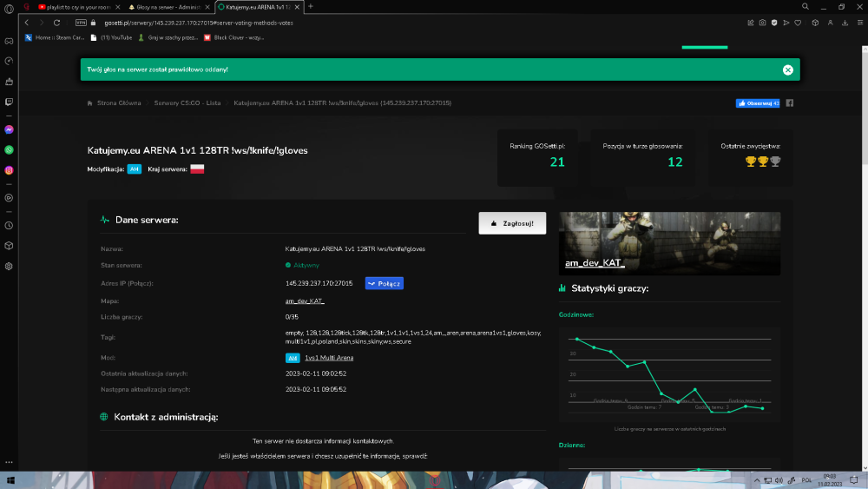The height and width of the screenshot is (489, 868).
Task: Close the 'Głosy na serwer' tab
Action: 207,7
